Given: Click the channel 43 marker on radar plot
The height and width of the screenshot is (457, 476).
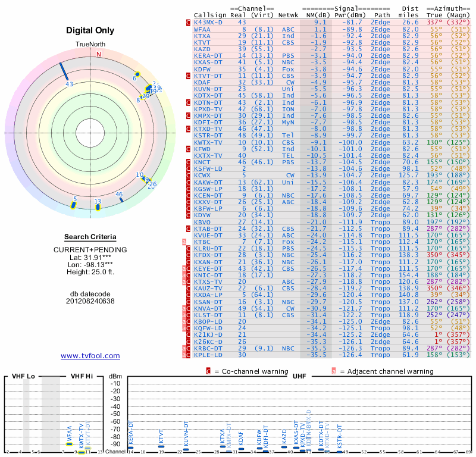Looking at the screenshot, I should pos(64,71).
